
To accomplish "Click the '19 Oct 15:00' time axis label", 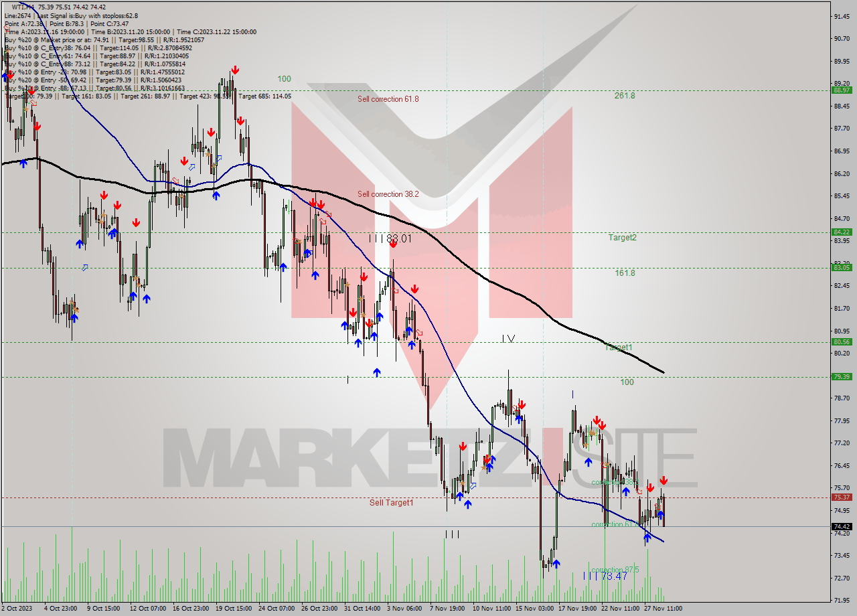I will click(x=233, y=609).
